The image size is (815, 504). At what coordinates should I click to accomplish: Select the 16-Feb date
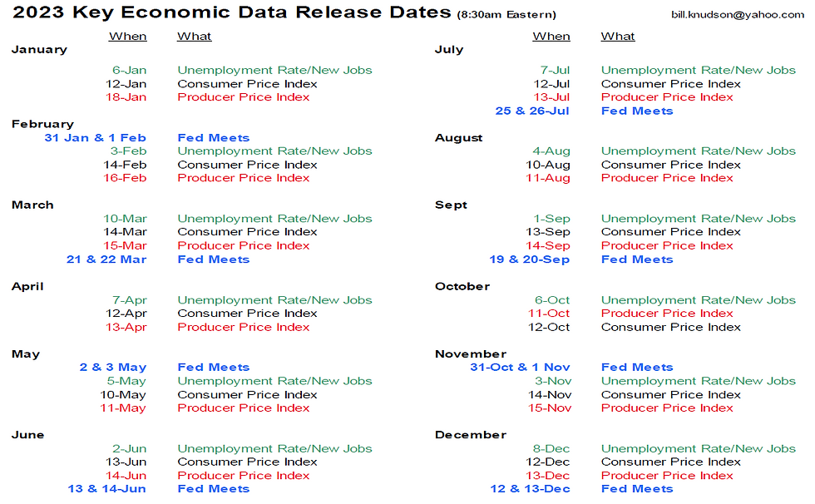coord(125,178)
